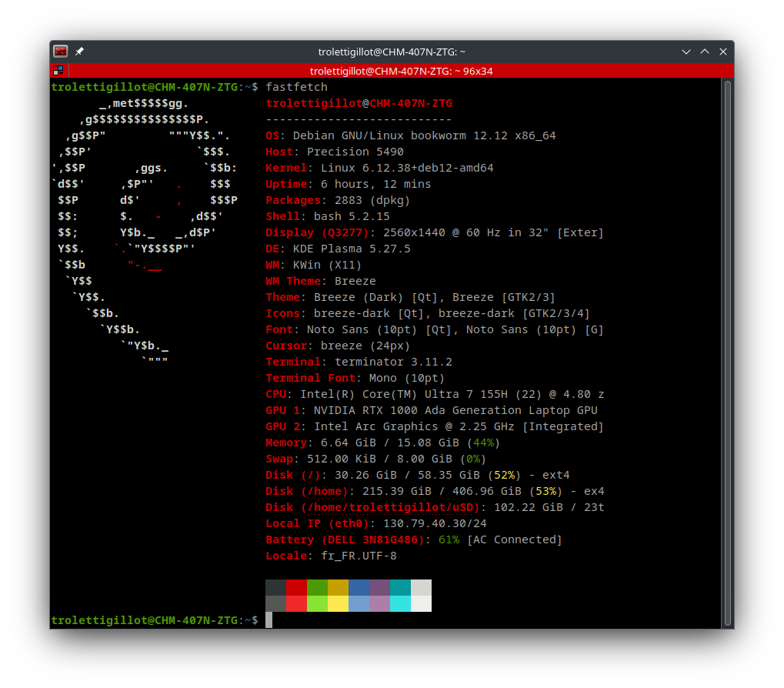Click the GPU 2 line 'Intel Arc Graphics'
This screenshot has width=784, height=688.
(x=435, y=426)
